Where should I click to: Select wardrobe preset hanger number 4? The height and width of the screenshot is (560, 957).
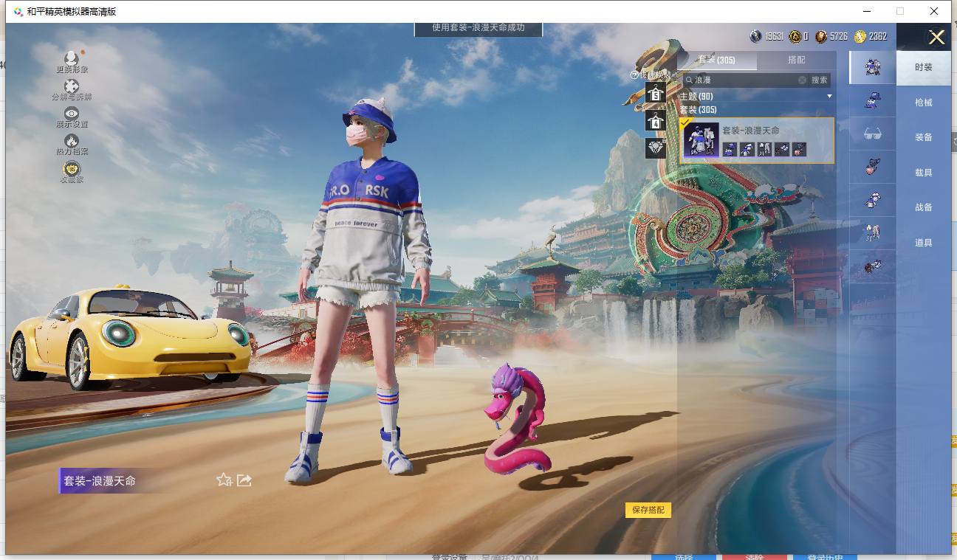[655, 120]
